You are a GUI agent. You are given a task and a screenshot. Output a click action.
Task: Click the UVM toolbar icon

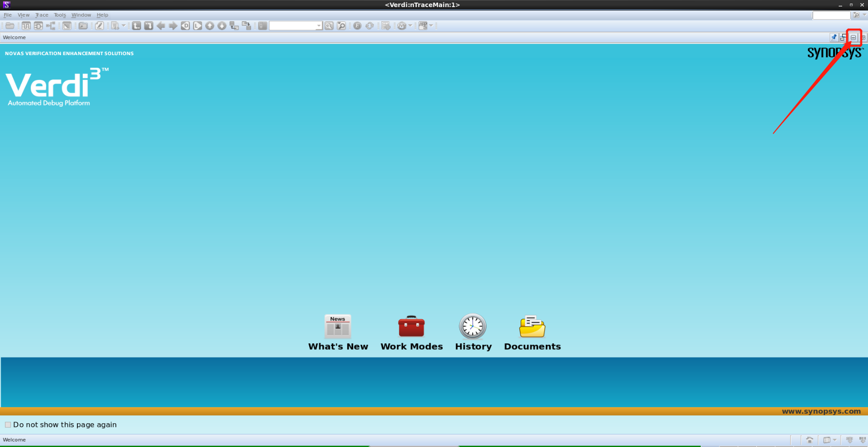[402, 26]
